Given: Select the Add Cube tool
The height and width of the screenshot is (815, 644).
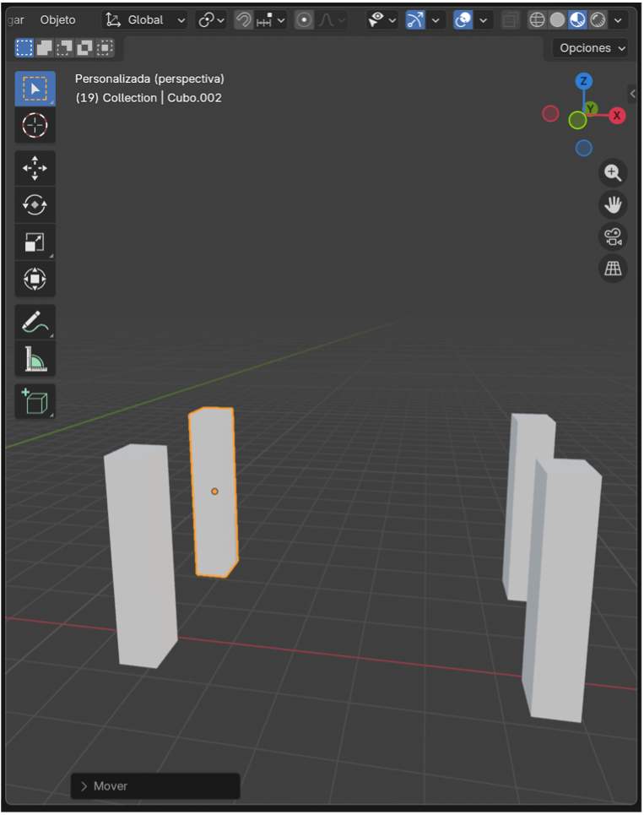Looking at the screenshot, I should [x=35, y=402].
